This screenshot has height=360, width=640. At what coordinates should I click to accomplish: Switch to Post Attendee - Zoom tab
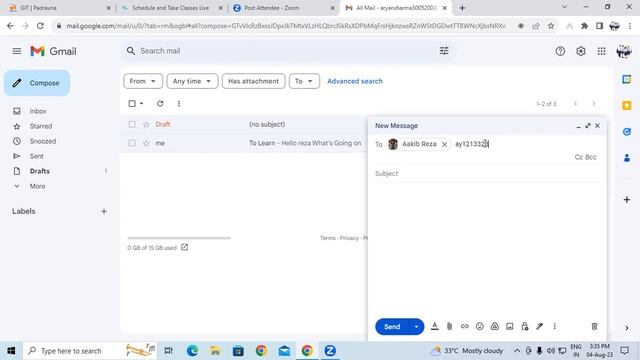coord(284,8)
